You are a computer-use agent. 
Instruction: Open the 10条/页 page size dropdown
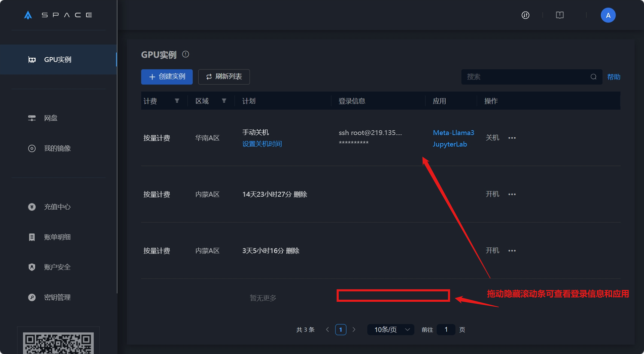coord(391,330)
